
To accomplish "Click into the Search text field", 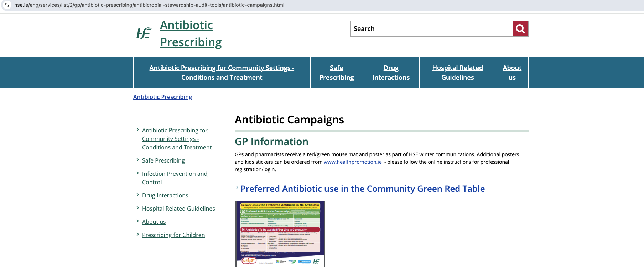I will 431,29.
